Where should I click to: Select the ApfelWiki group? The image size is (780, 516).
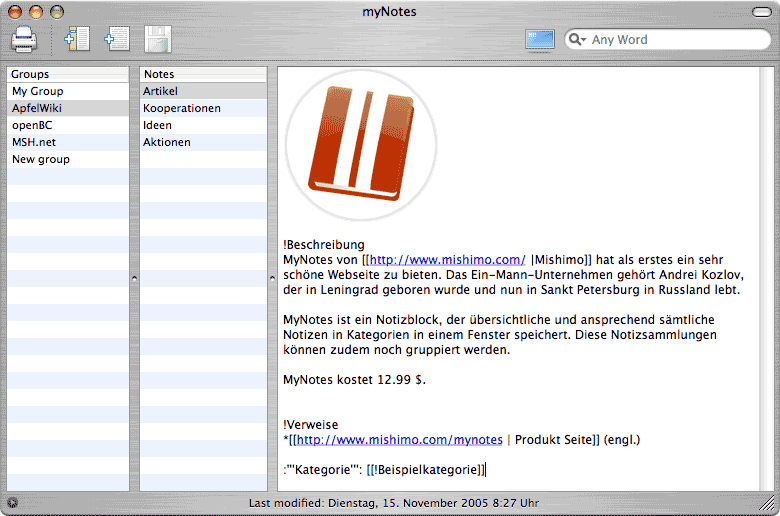click(x=37, y=108)
